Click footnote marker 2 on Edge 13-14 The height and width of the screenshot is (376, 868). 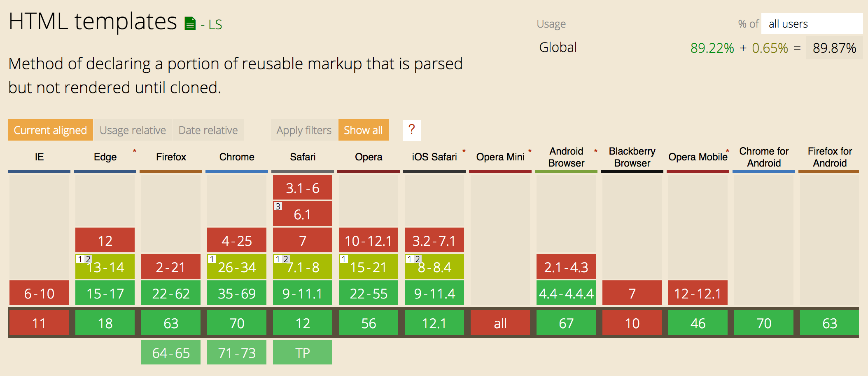pyautogui.click(x=88, y=258)
